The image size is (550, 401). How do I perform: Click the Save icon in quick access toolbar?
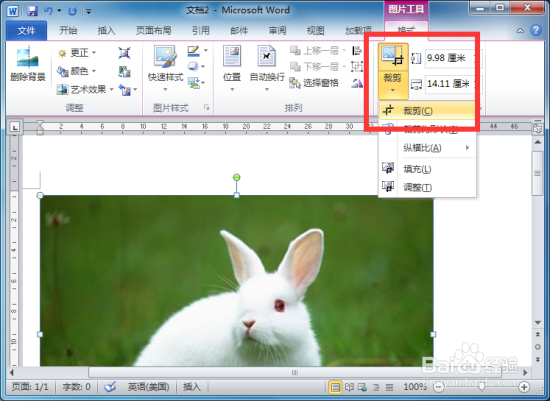point(32,11)
